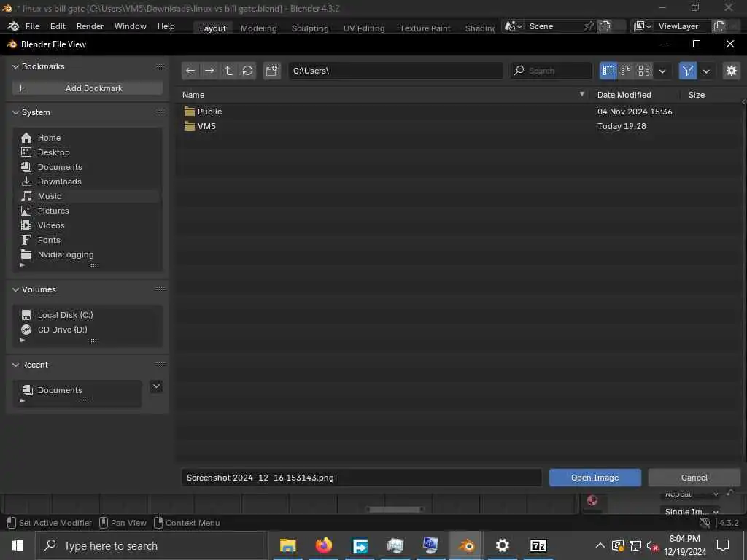
Task: Open the Help menu
Action: pyautogui.click(x=166, y=26)
